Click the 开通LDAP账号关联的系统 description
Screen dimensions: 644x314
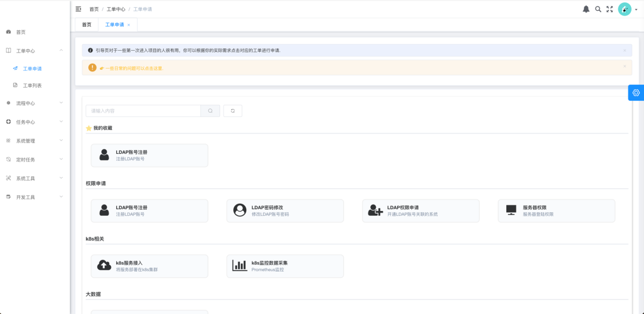(x=413, y=214)
